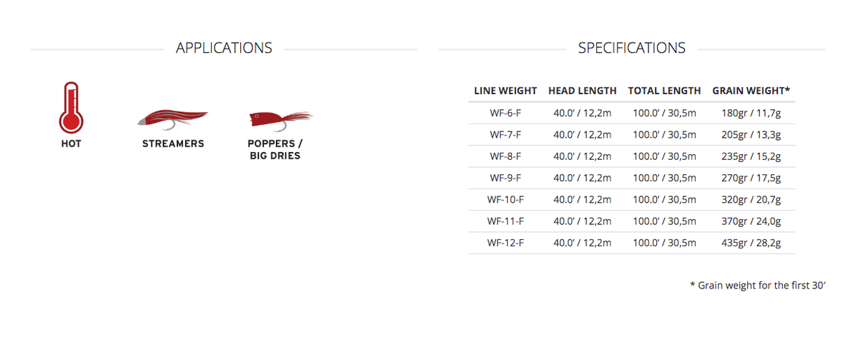Click the GRAIN WEIGHT* column header
This screenshot has height=337, width=868.
[x=751, y=91]
